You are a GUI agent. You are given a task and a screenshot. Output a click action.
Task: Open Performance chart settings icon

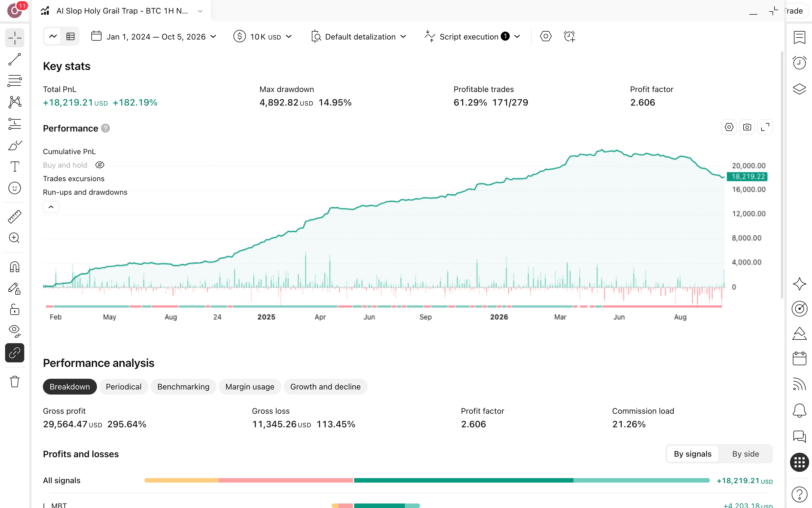point(729,127)
